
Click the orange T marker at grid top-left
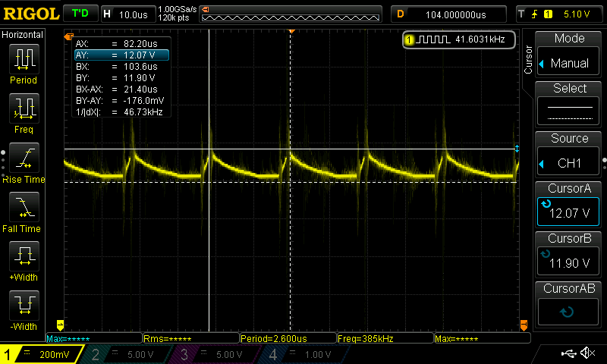click(68, 36)
